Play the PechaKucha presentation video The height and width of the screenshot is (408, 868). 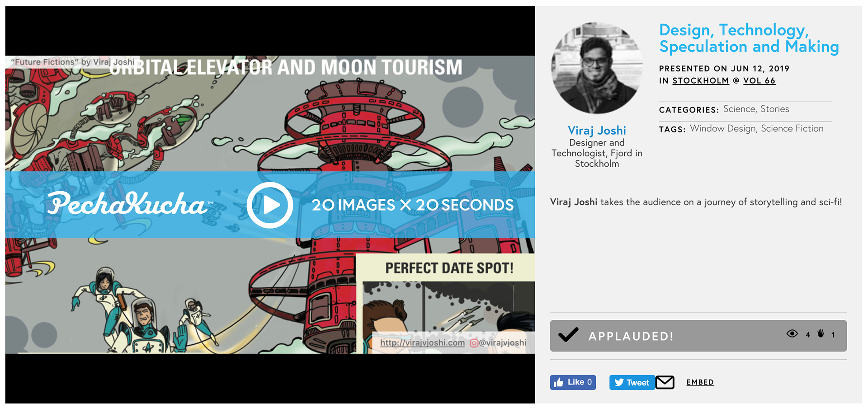[270, 205]
